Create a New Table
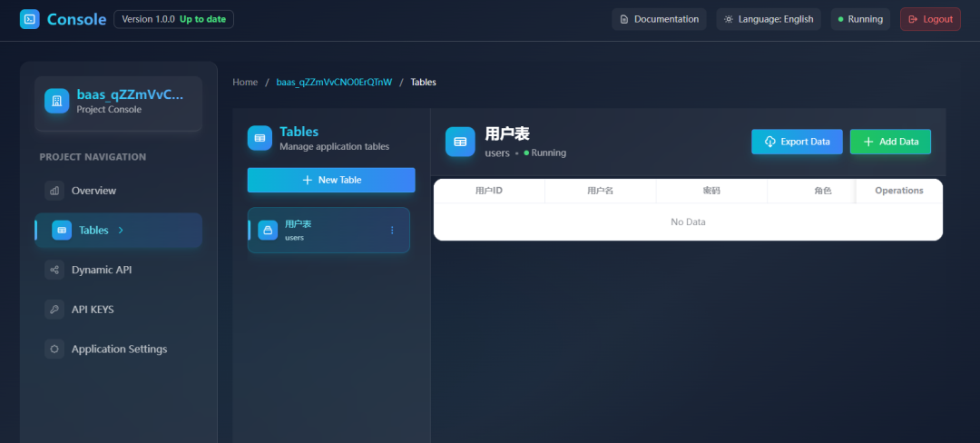Viewport: 980px width, 443px height. point(331,180)
